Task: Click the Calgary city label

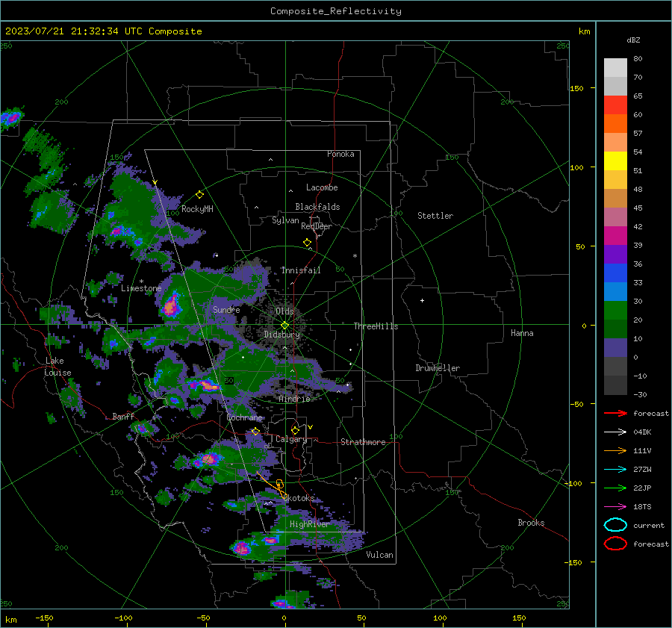Action: (291, 439)
